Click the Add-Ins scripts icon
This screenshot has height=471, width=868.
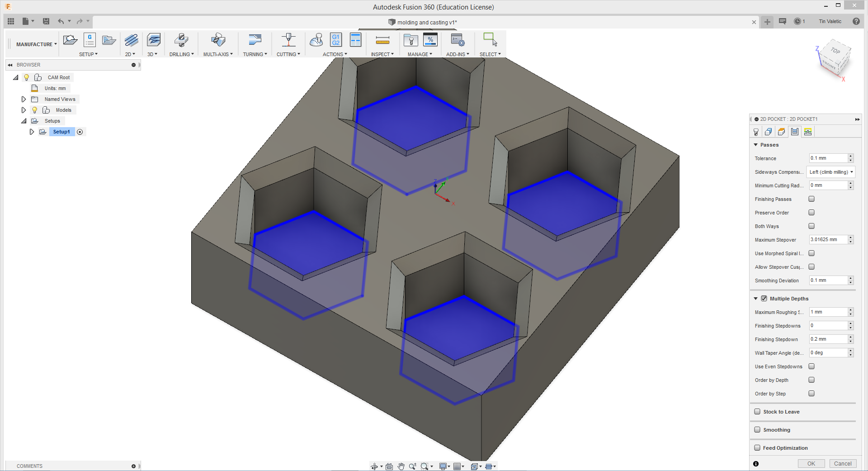tap(458, 40)
